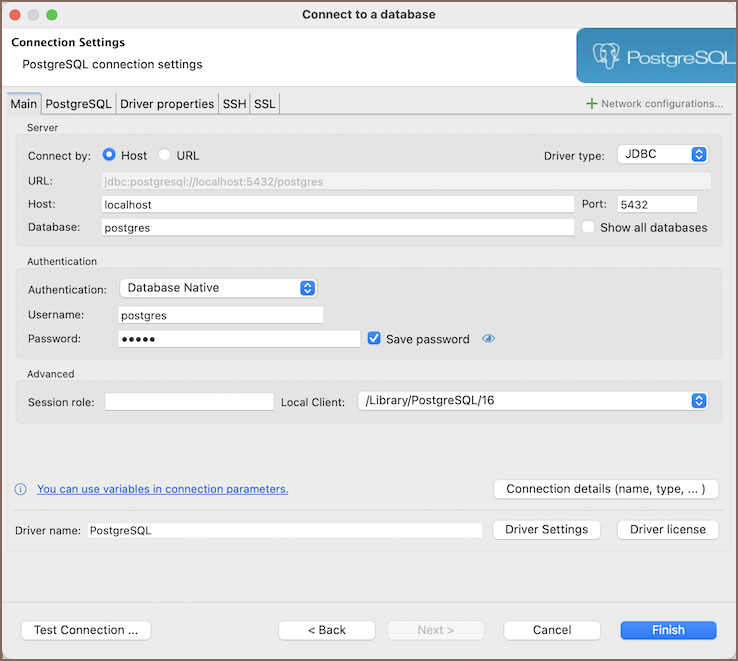This screenshot has height=661, width=738.
Task: Uncheck the Save password checkbox
Action: 374,339
